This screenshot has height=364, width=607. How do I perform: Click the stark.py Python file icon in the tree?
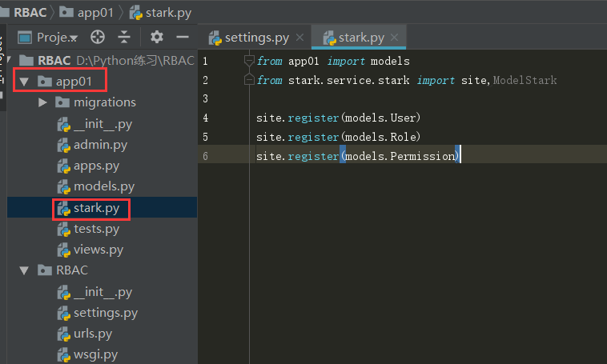63,208
